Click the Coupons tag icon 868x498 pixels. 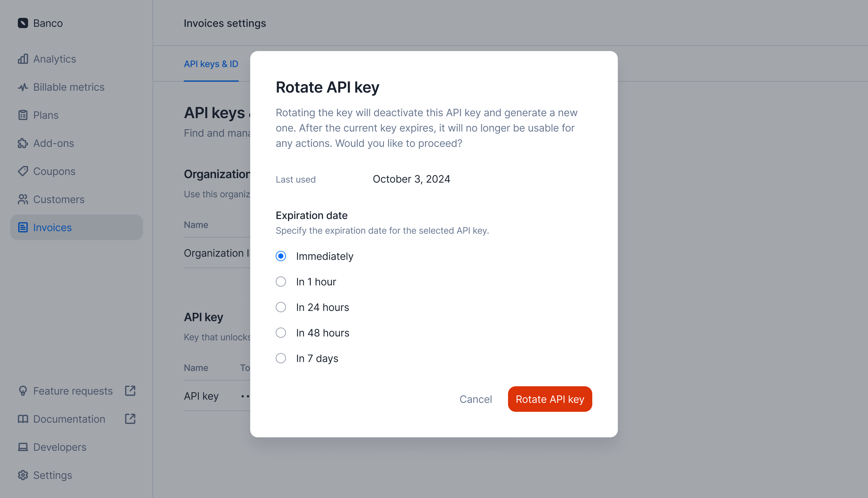[x=23, y=171]
